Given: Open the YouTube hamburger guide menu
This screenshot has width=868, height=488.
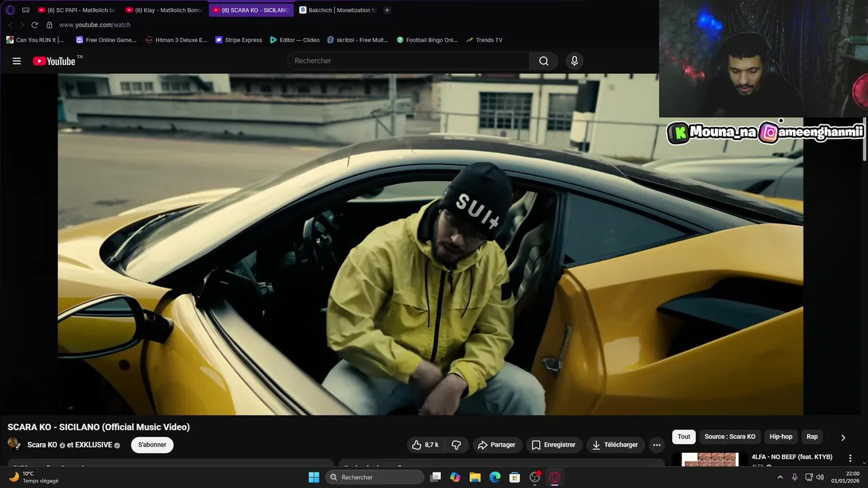Looking at the screenshot, I should pyautogui.click(x=16, y=61).
